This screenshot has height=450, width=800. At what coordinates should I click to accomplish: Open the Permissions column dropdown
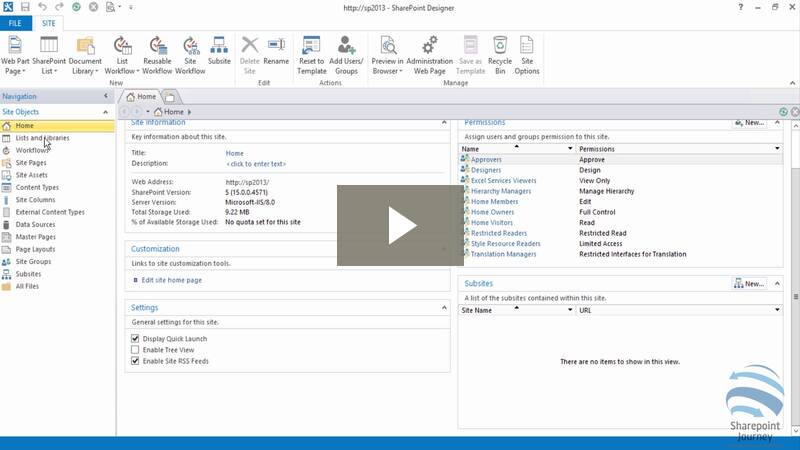pos(777,148)
